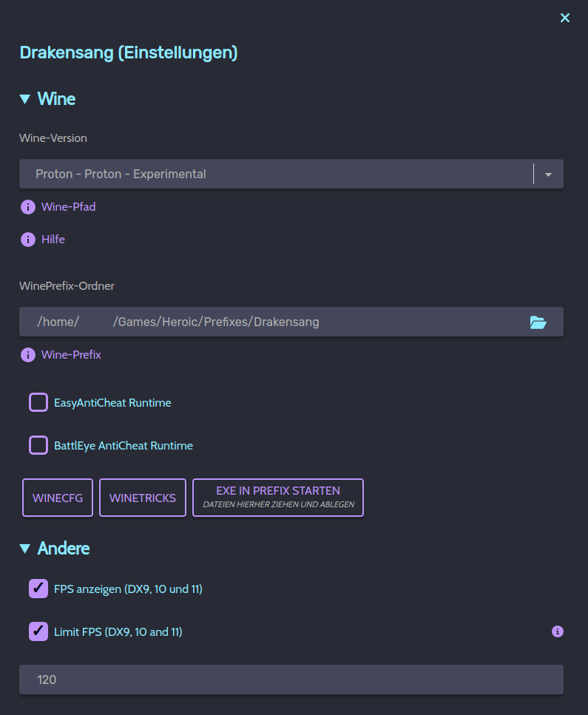Close the Drakensang settings dialog
Screen dimensions: 588x715
pyautogui.click(x=565, y=18)
